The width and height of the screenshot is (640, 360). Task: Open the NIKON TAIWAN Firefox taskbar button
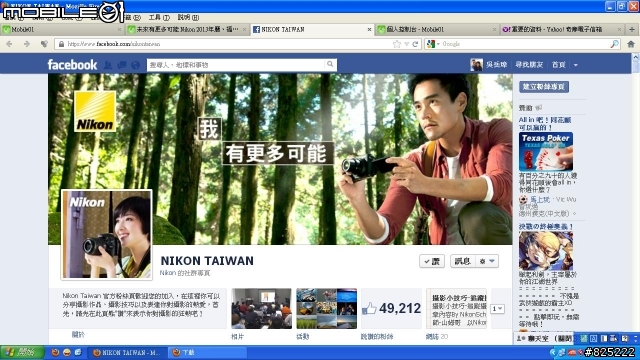point(127,353)
